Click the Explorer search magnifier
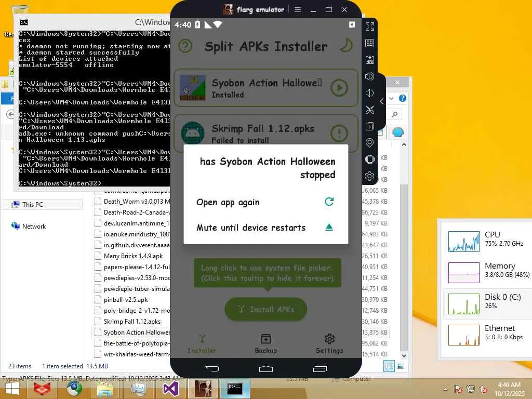 [x=395, y=114]
